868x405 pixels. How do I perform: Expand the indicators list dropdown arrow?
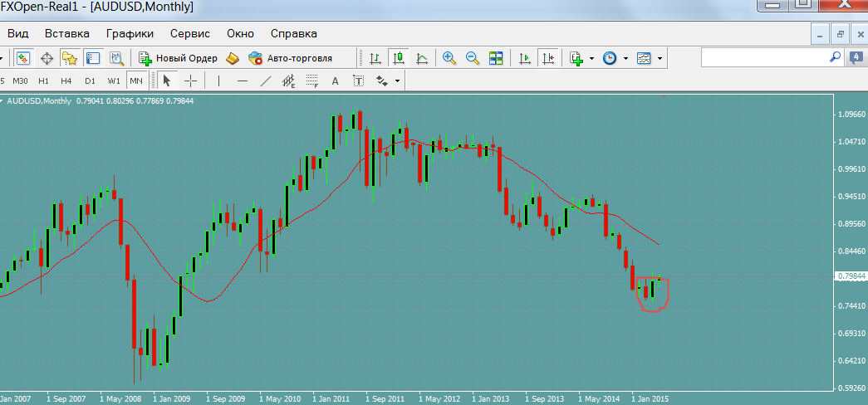tap(591, 58)
